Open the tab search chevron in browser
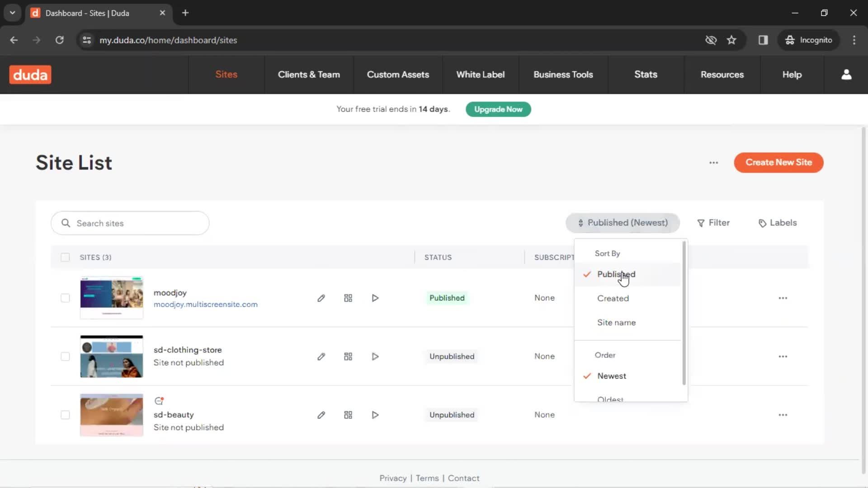This screenshot has width=868, height=488. pos(13,13)
